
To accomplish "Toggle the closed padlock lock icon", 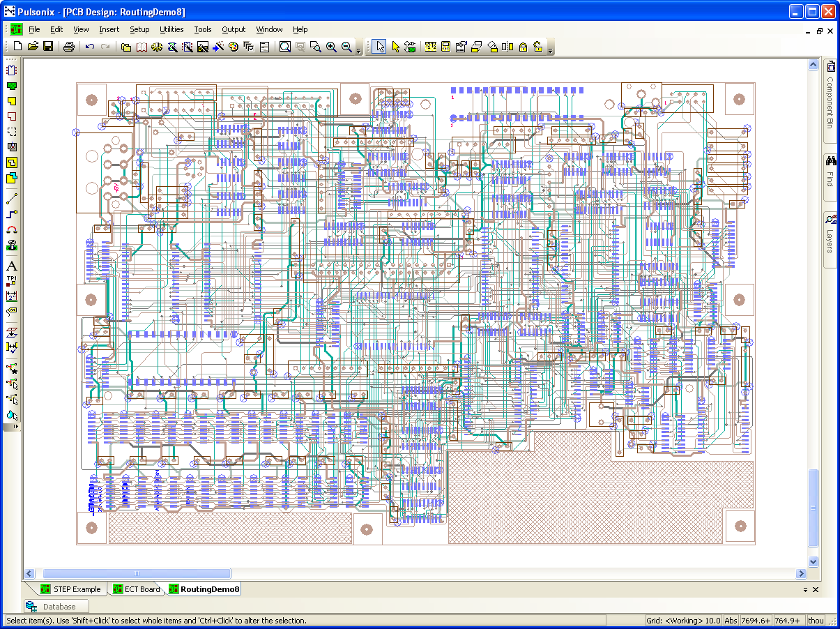I will click(x=523, y=47).
